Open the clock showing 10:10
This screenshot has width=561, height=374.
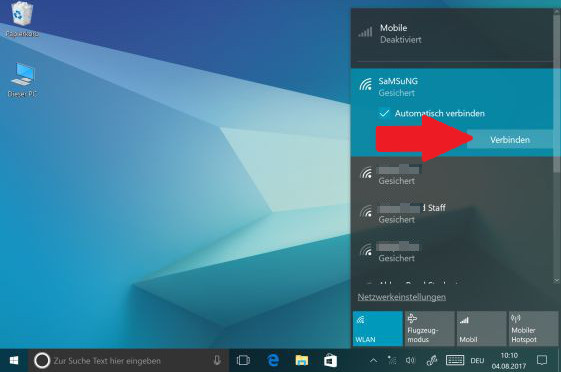click(509, 360)
